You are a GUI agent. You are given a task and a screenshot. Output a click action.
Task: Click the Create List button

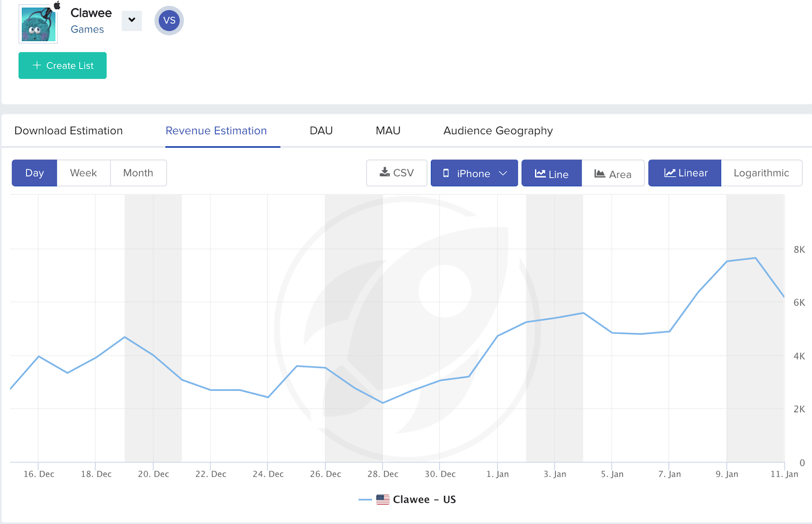62,65
